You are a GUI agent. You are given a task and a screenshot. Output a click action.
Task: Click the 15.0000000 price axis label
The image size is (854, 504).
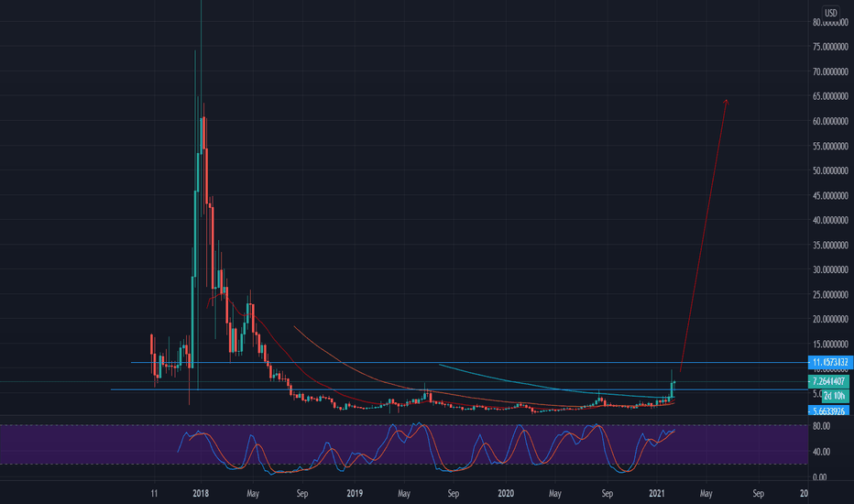830,345
